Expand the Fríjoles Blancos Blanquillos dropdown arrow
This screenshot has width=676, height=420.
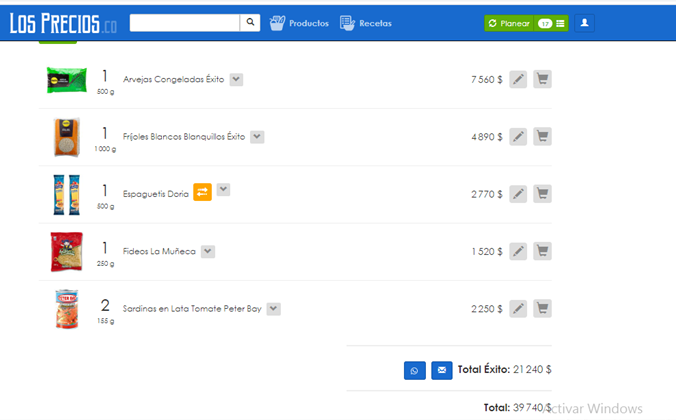click(x=257, y=137)
